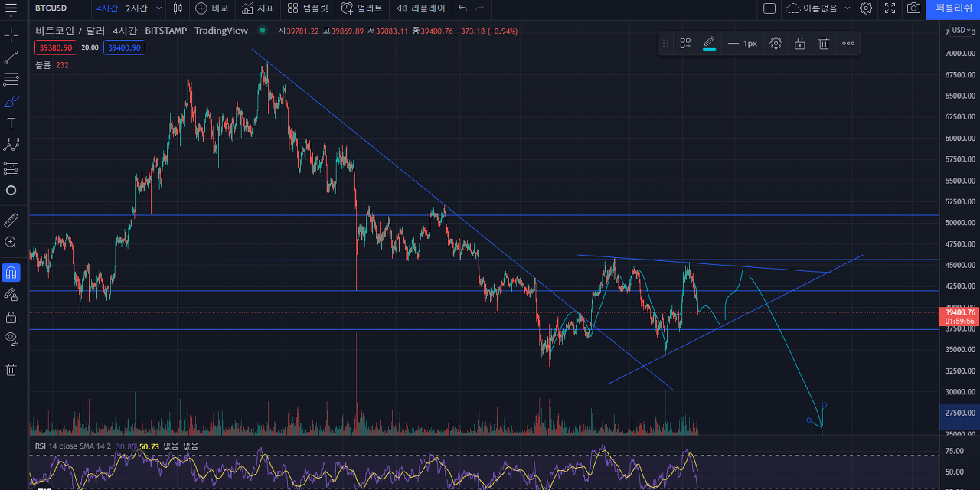980x490 pixels.
Task: Toggle magnet mode snapping
Action: (11, 273)
